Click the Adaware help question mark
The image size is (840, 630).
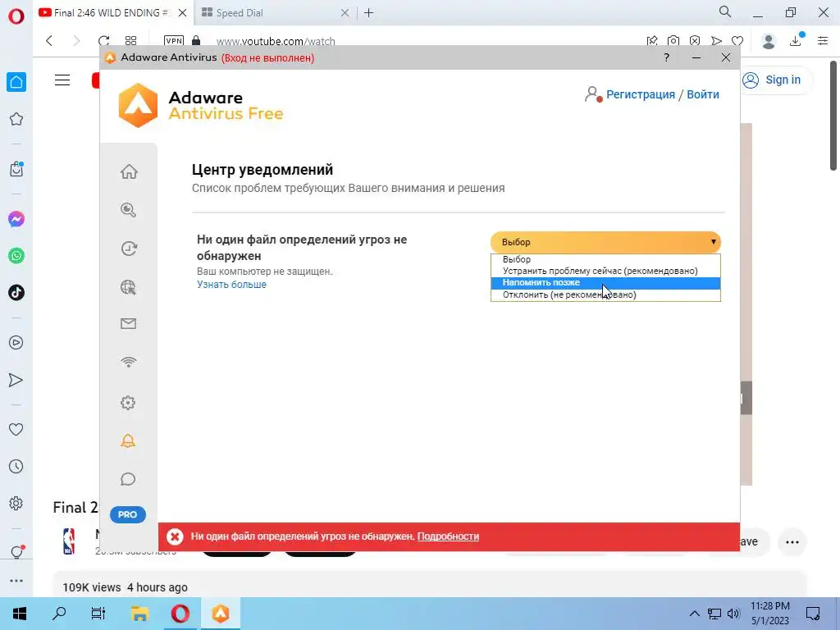[666, 57]
